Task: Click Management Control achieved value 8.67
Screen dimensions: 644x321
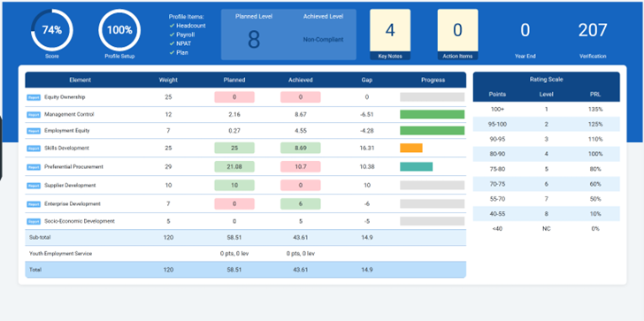Action: tap(301, 115)
